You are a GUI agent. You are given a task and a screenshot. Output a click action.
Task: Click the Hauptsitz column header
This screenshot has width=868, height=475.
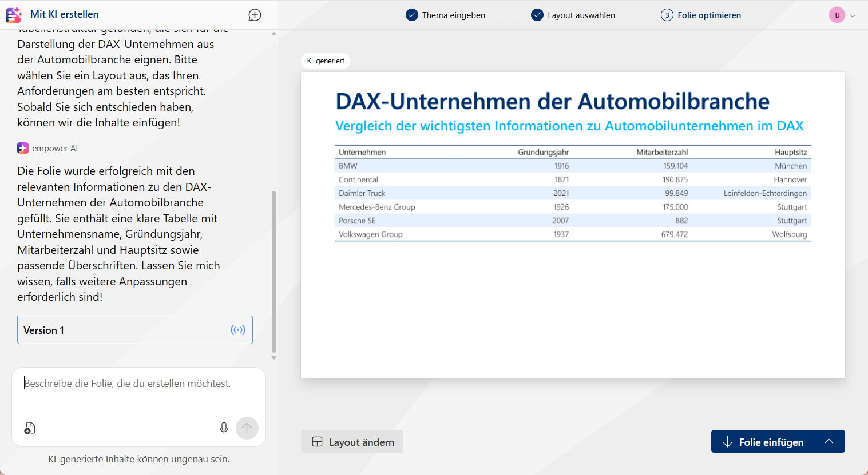pos(791,152)
